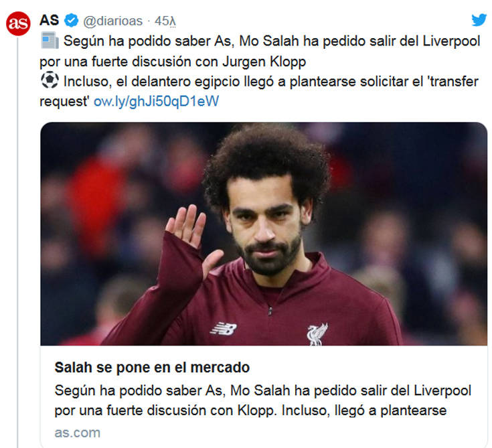492x448 pixels.
Task: Click the Liverpool crest on jacket
Action: [x=317, y=335]
